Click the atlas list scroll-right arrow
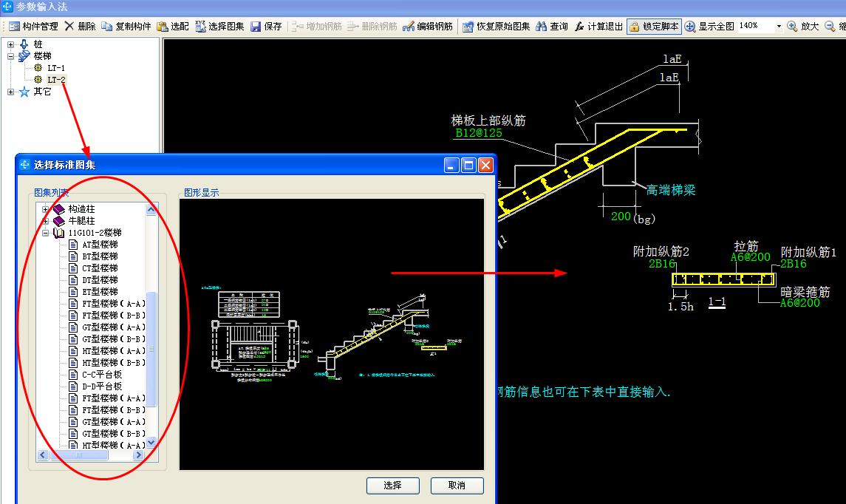 139,455
